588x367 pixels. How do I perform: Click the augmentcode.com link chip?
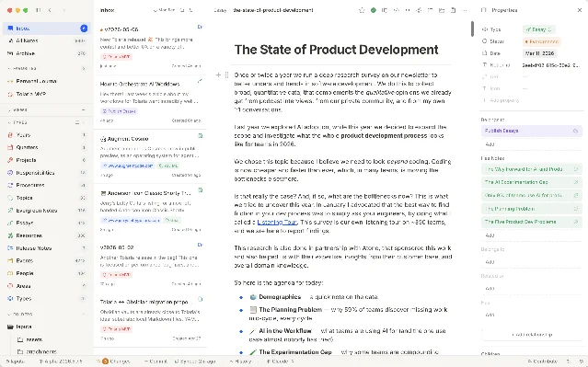128,166
